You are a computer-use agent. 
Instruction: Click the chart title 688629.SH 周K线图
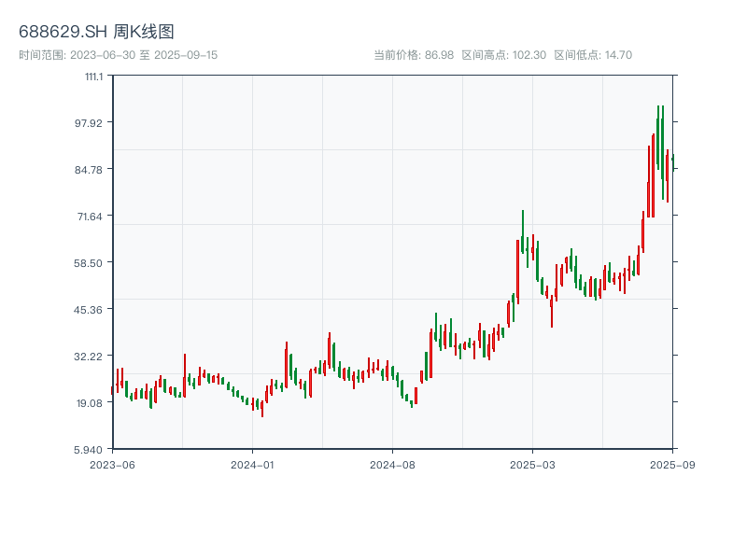(x=96, y=32)
